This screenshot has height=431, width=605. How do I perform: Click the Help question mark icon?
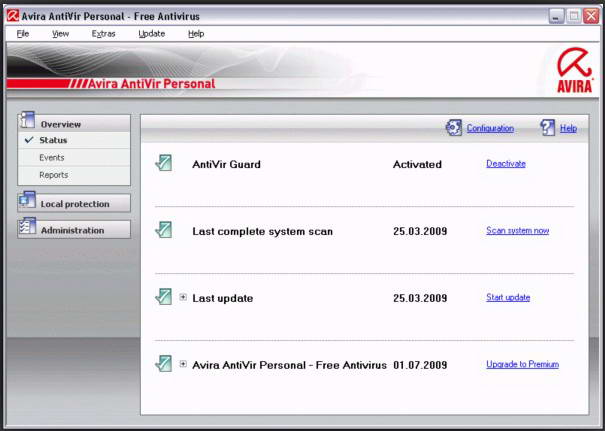click(548, 128)
